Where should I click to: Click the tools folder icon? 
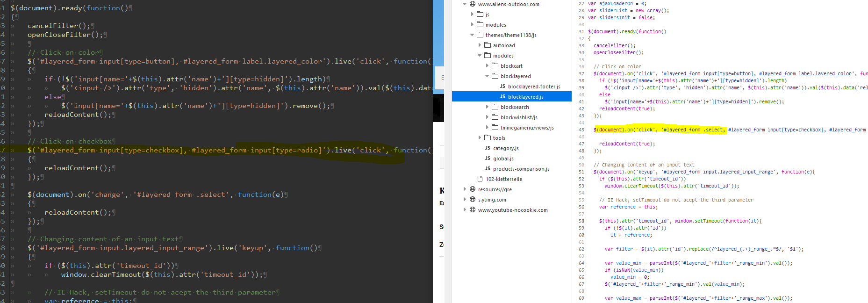[x=488, y=138]
